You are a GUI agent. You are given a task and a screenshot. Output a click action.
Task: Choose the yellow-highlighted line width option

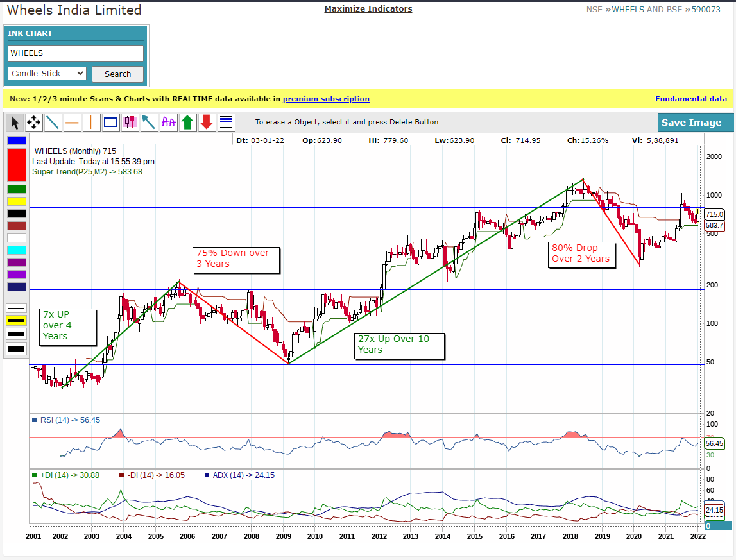[x=17, y=321]
